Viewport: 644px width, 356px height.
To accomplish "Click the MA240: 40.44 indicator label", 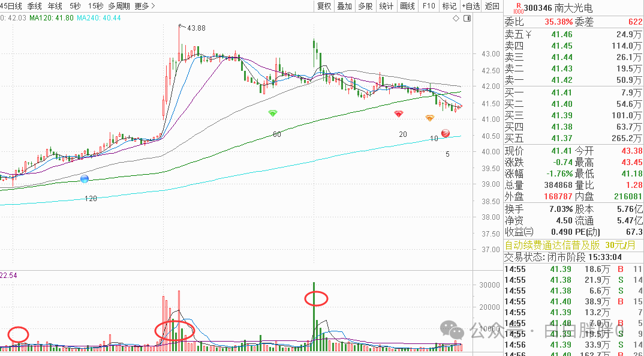I will 98,18.
